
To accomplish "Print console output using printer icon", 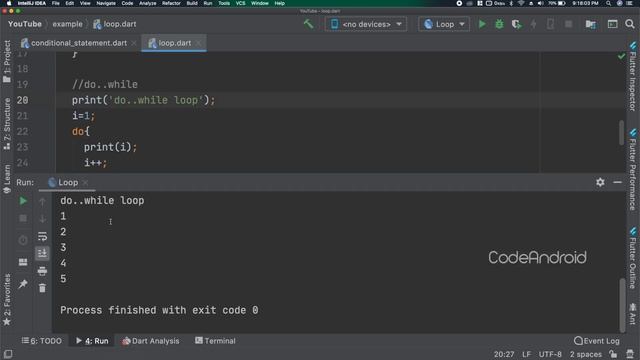I will pos(42,271).
